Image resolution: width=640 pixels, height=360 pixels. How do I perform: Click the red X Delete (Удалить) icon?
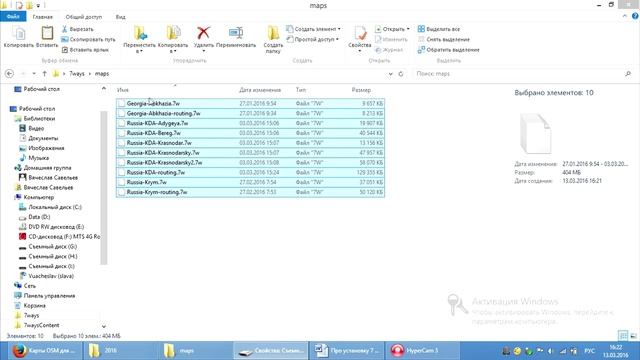coord(203,33)
